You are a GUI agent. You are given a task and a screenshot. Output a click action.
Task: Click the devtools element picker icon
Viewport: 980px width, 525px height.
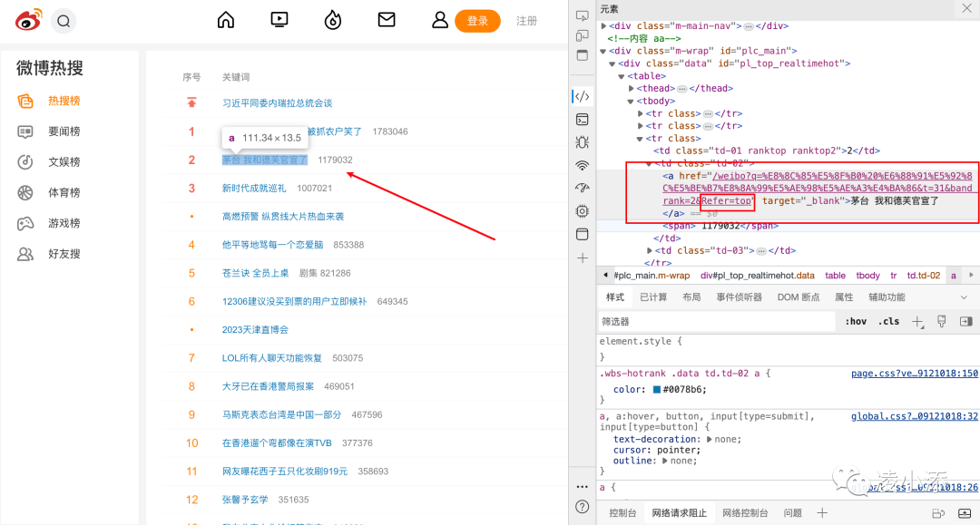pyautogui.click(x=582, y=15)
